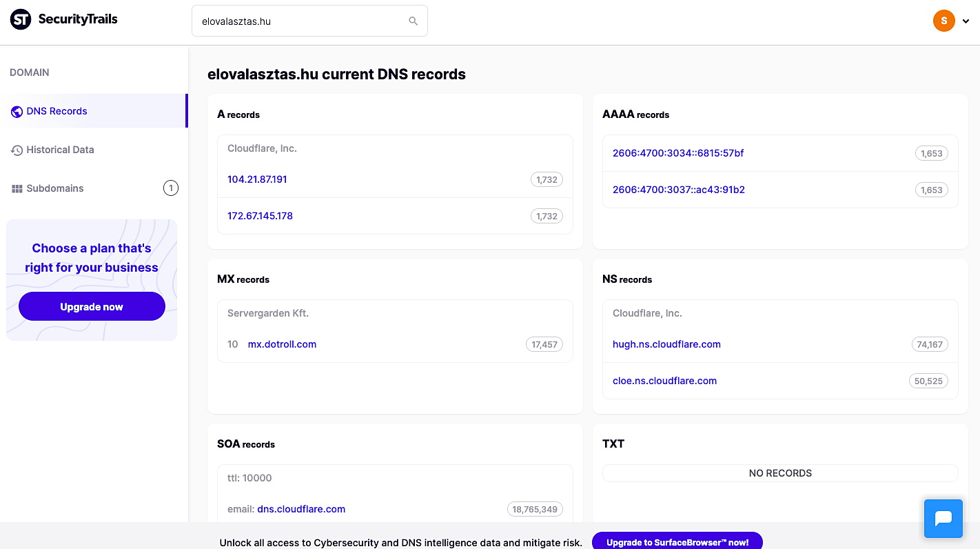Click the domain search input field
Screen dimensions: 980x549
click(309, 21)
